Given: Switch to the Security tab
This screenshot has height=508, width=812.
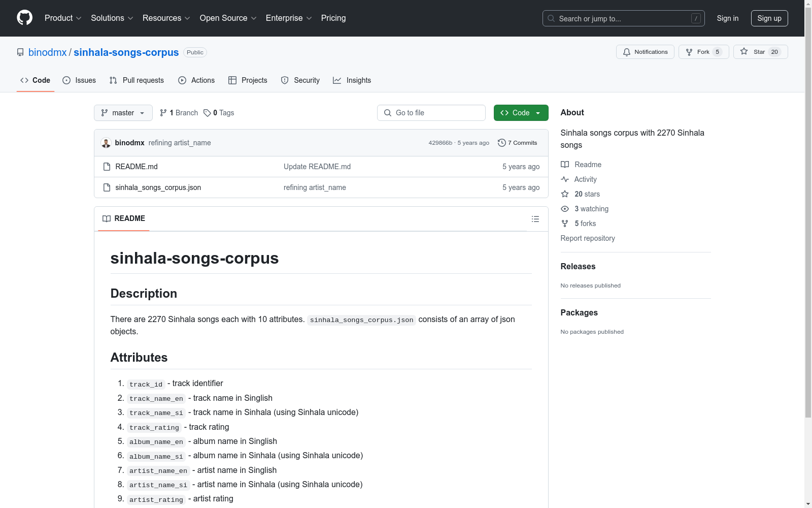Looking at the screenshot, I should point(300,80).
